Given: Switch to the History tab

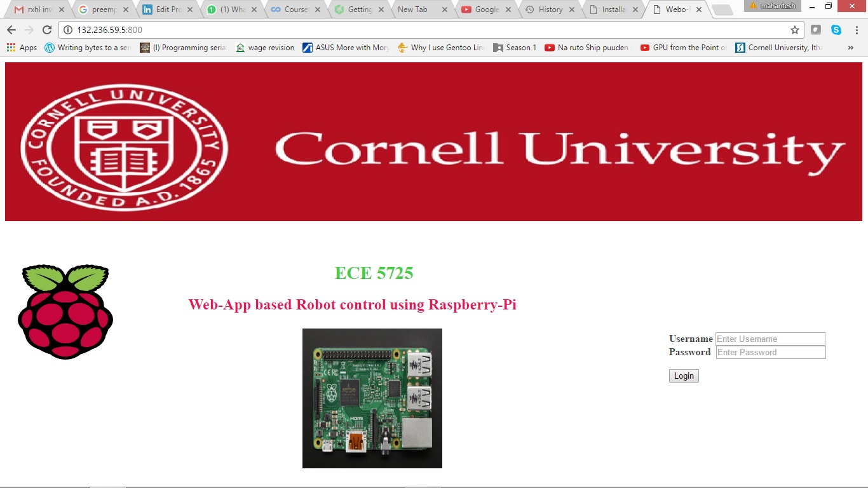Looking at the screenshot, I should (550, 10).
